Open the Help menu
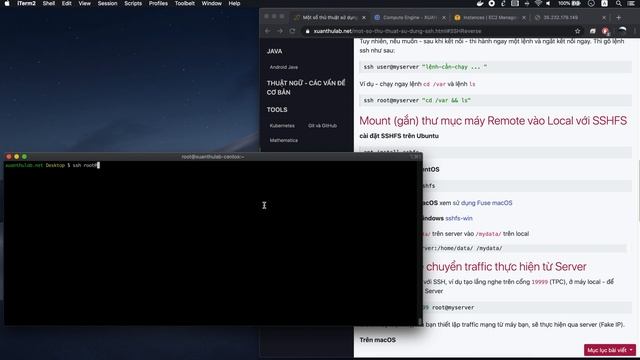 click(x=234, y=4)
